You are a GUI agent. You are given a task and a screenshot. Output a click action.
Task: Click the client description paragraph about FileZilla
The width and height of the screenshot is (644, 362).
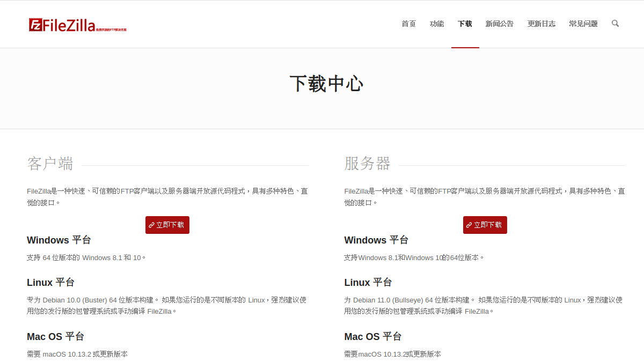click(167, 197)
